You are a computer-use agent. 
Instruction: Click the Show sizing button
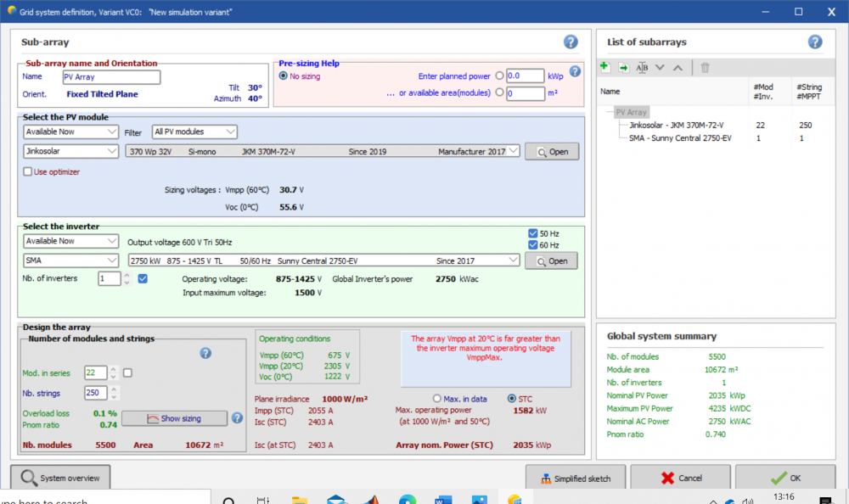(174, 418)
